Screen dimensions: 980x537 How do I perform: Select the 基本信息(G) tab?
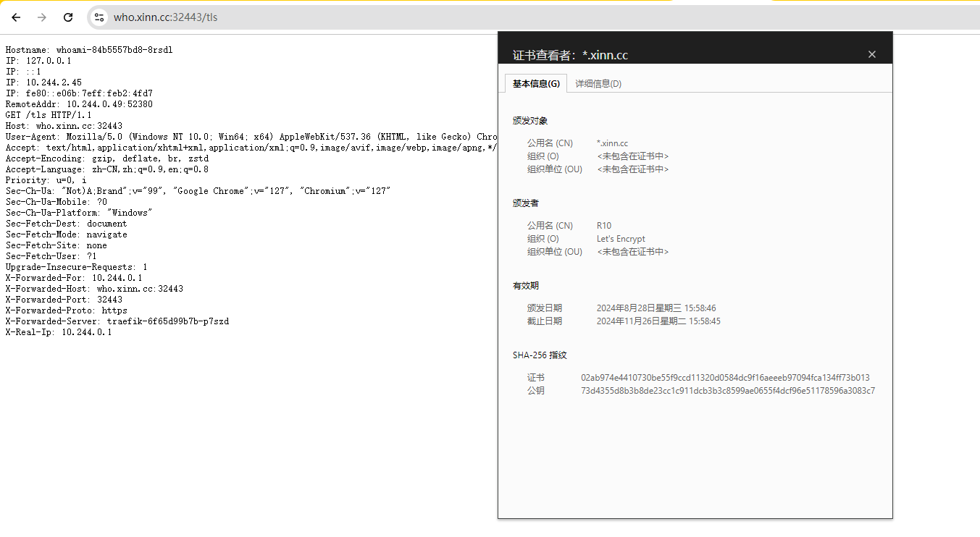click(x=536, y=83)
